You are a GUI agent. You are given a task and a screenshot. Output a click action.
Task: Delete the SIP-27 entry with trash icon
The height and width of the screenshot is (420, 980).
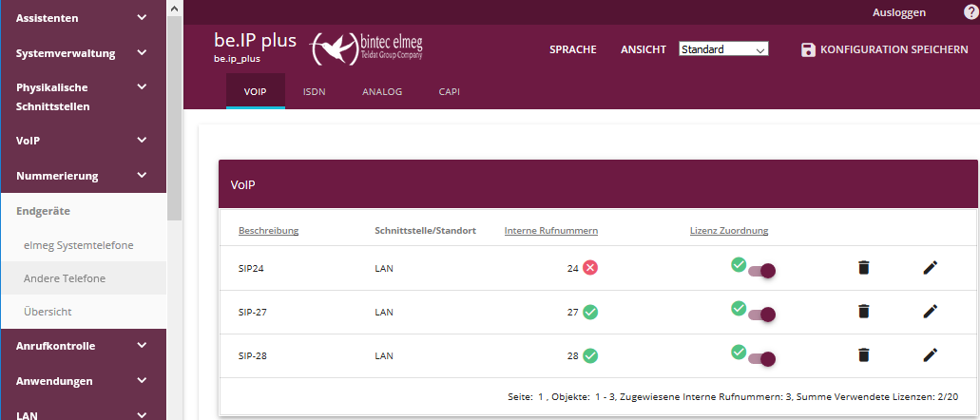coord(863,312)
